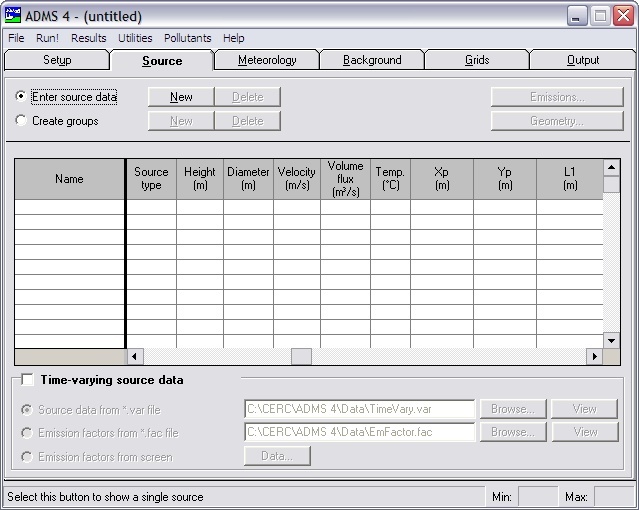Select Emission factors from screen option
This screenshot has width=639, height=510.
tap(27, 457)
